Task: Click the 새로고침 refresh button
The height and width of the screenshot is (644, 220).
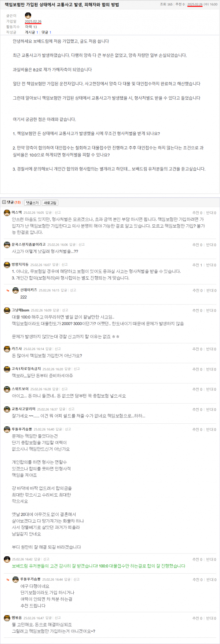Action: pos(50,203)
